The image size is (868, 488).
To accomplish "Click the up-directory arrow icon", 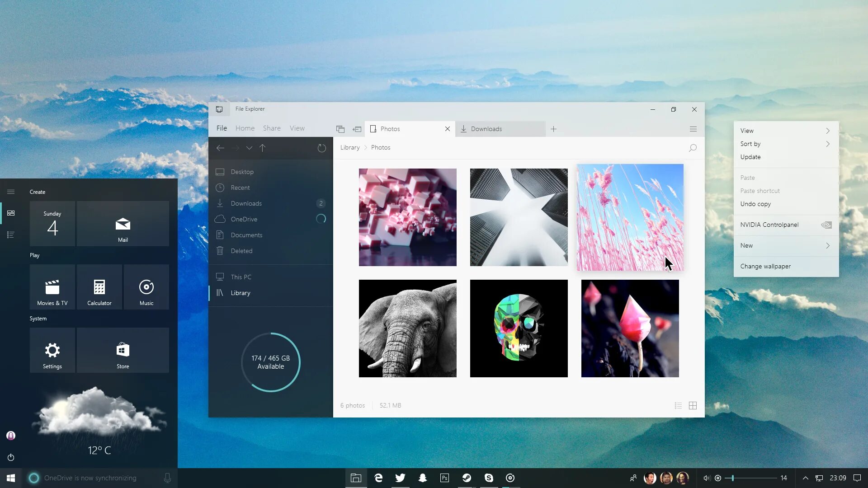I will pyautogui.click(x=262, y=148).
